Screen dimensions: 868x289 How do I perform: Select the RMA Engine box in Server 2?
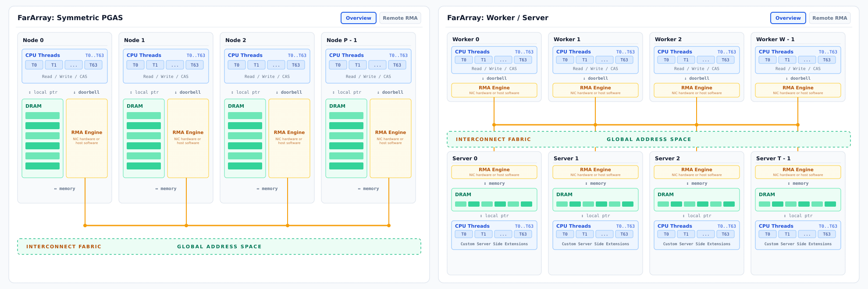click(697, 172)
